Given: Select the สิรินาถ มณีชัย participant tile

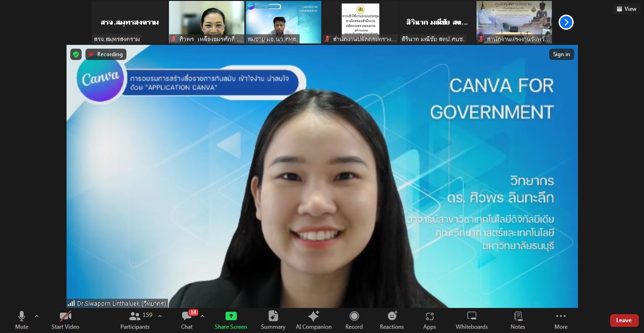Looking at the screenshot, I should 437,22.
